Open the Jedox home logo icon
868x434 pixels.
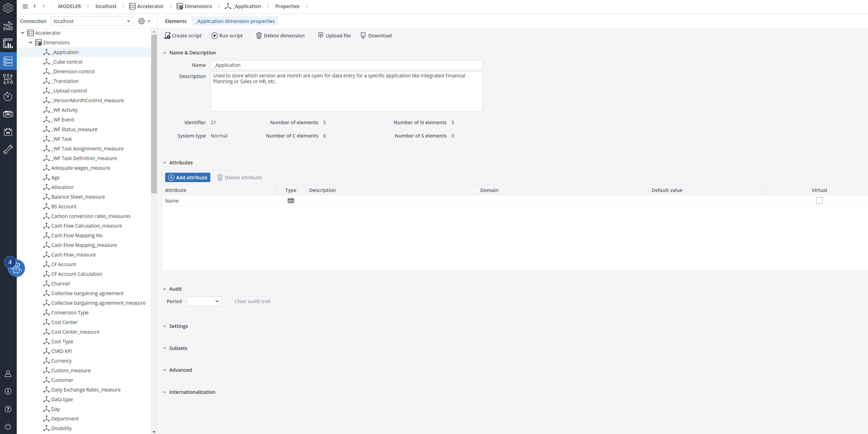(x=8, y=8)
